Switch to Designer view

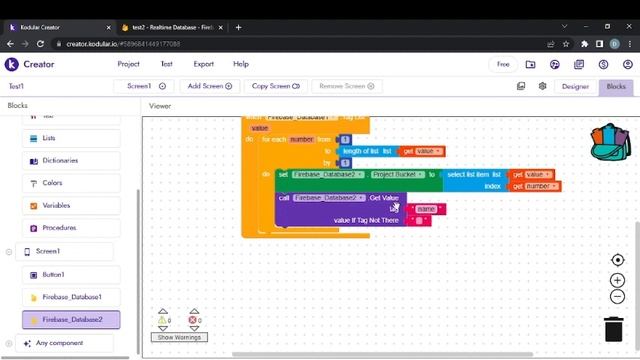575,87
